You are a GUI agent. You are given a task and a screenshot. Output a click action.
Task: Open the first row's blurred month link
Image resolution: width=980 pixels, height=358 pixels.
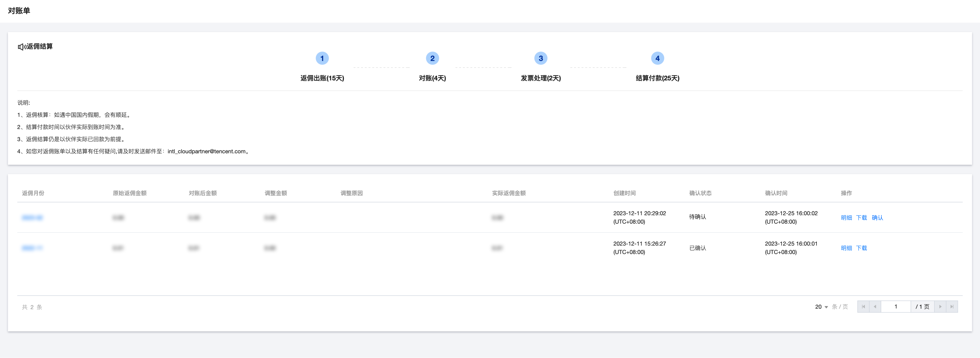32,217
